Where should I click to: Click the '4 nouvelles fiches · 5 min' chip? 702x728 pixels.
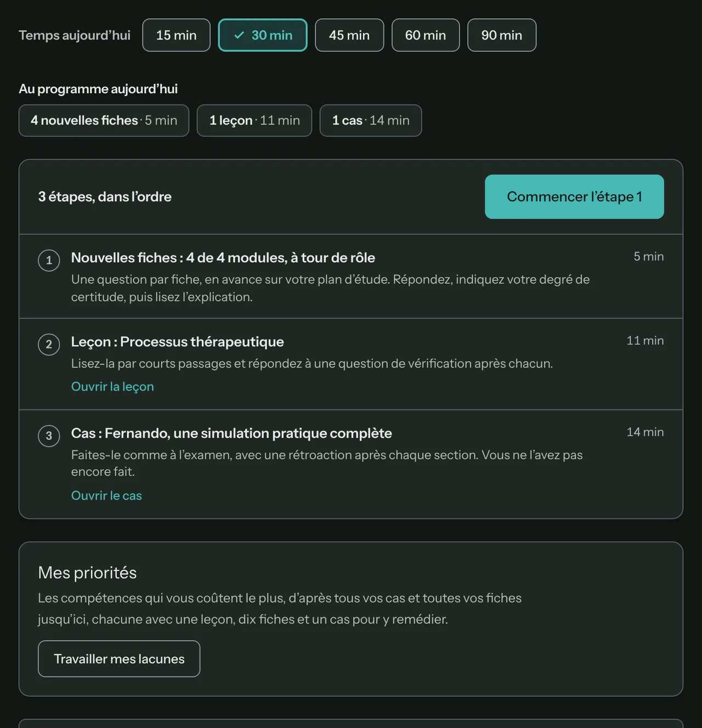tap(104, 120)
